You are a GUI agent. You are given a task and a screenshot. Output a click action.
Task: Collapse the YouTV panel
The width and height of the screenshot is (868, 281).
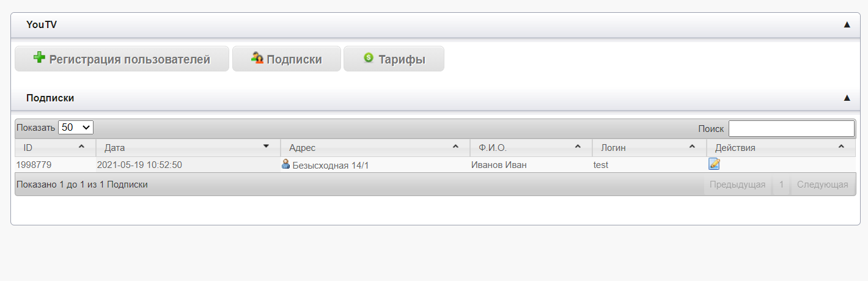[x=847, y=24]
